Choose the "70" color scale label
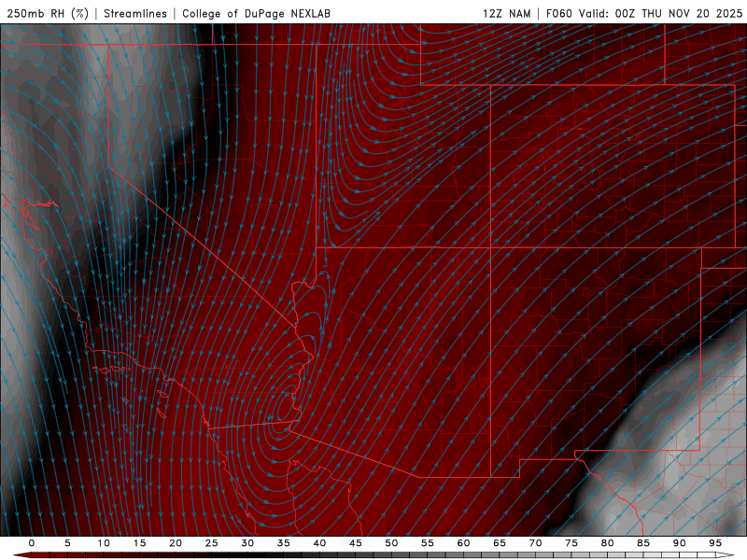 535,543
